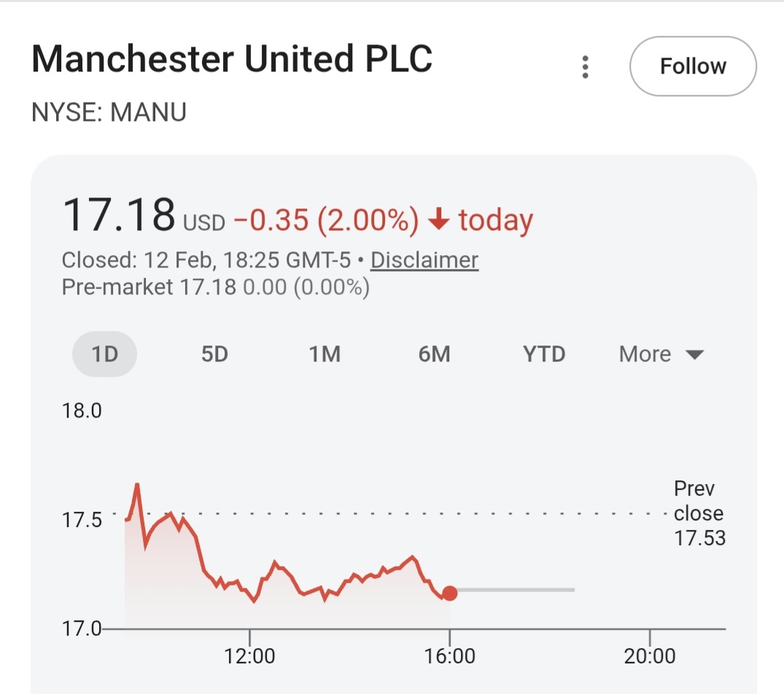Image resolution: width=784 pixels, height=694 pixels.
Task: Switch to the 5D chart range
Action: [214, 354]
